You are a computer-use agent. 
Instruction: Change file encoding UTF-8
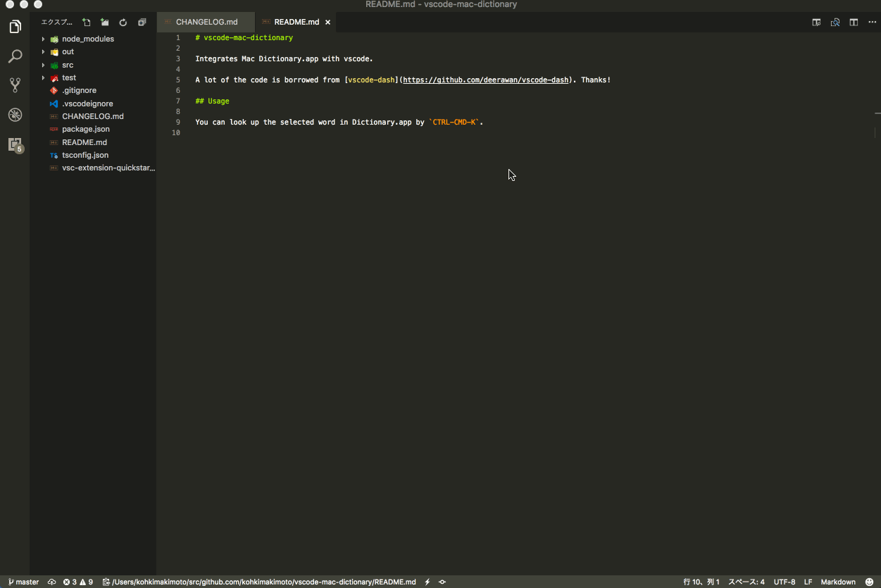point(785,582)
